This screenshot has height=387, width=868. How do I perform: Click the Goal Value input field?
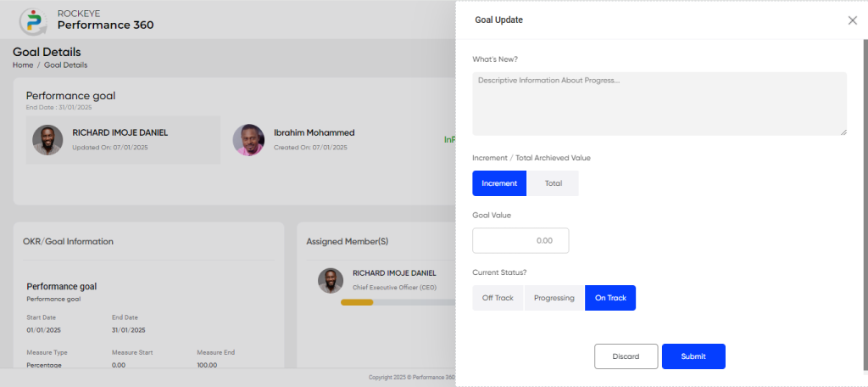tap(520, 241)
